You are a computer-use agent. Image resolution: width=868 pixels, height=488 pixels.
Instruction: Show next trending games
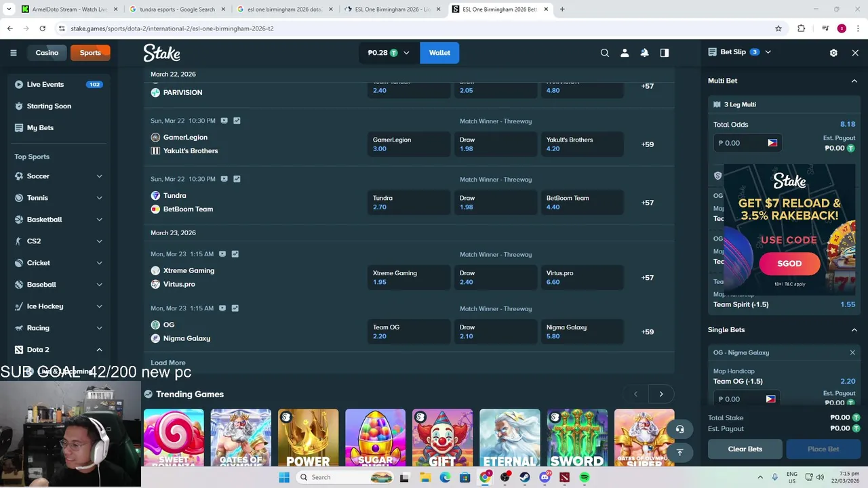(x=661, y=394)
